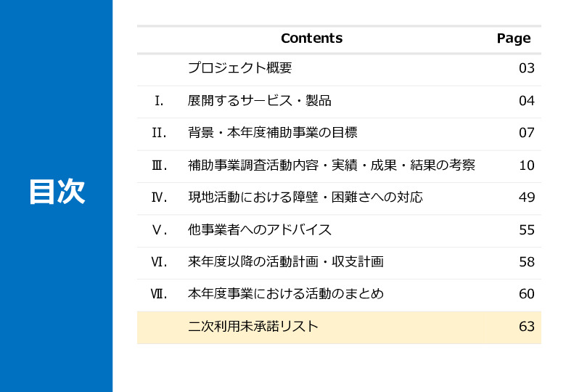The height and width of the screenshot is (392, 566).
Task: Click the Contents column header
Action: coord(312,38)
